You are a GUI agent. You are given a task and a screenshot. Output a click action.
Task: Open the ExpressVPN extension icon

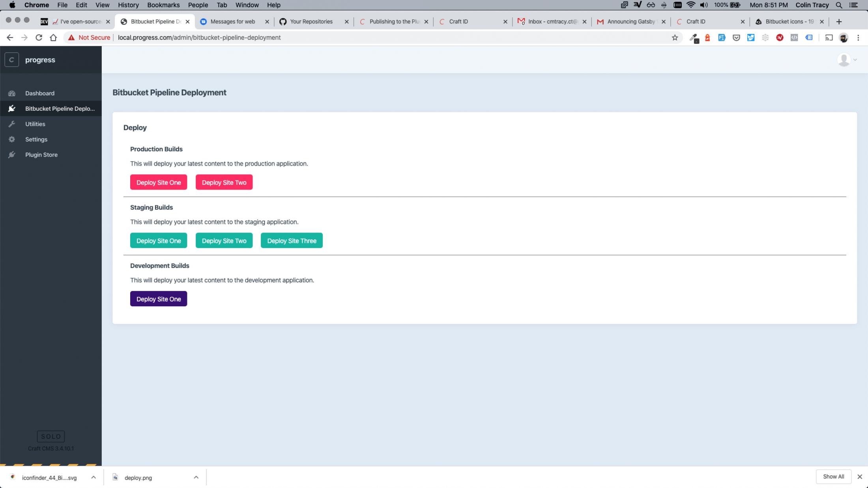pyautogui.click(x=780, y=37)
